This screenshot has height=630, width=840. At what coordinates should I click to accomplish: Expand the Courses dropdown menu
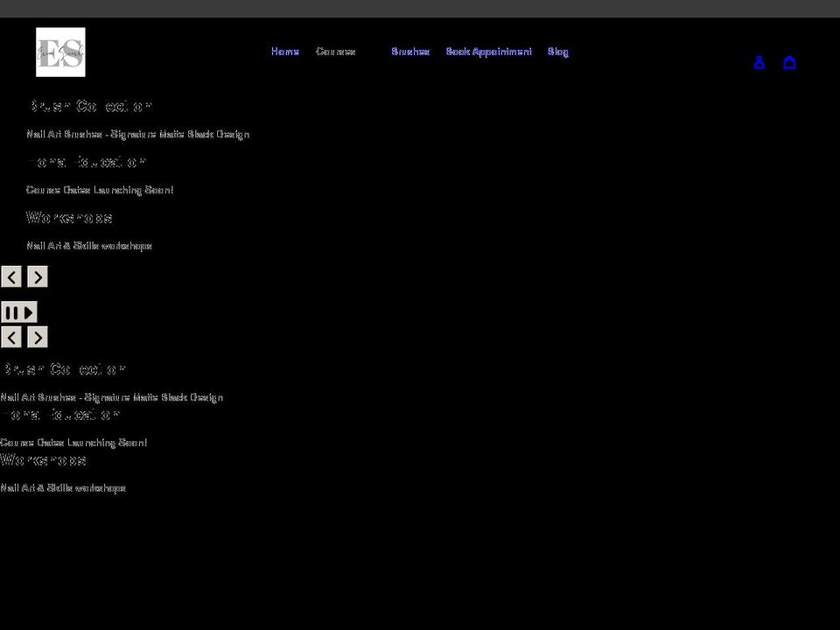[336, 52]
